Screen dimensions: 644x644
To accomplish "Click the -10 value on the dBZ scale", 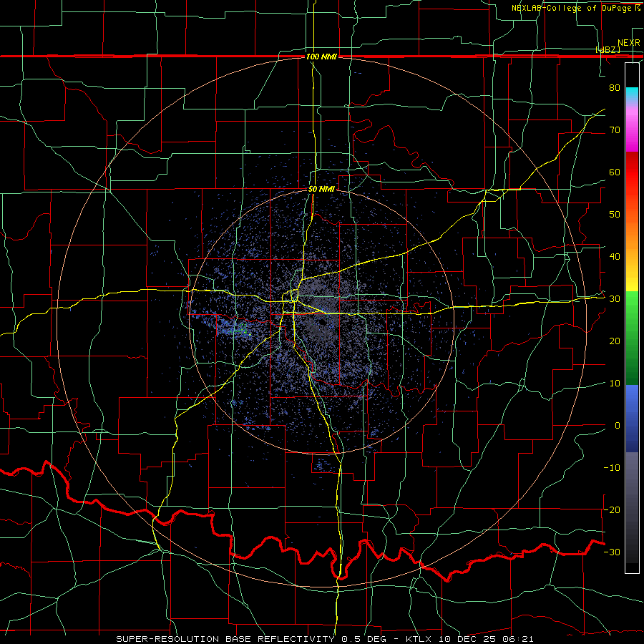I will point(612,468).
